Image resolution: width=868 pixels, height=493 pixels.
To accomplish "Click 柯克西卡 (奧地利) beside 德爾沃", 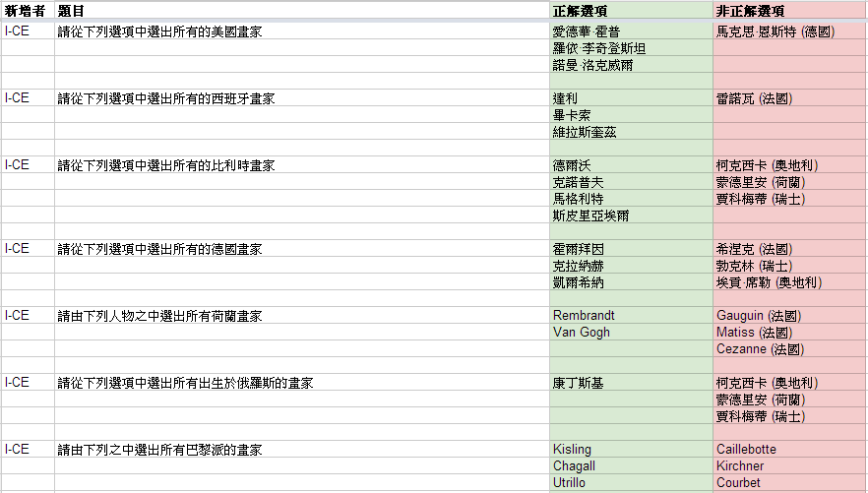I will [790, 165].
